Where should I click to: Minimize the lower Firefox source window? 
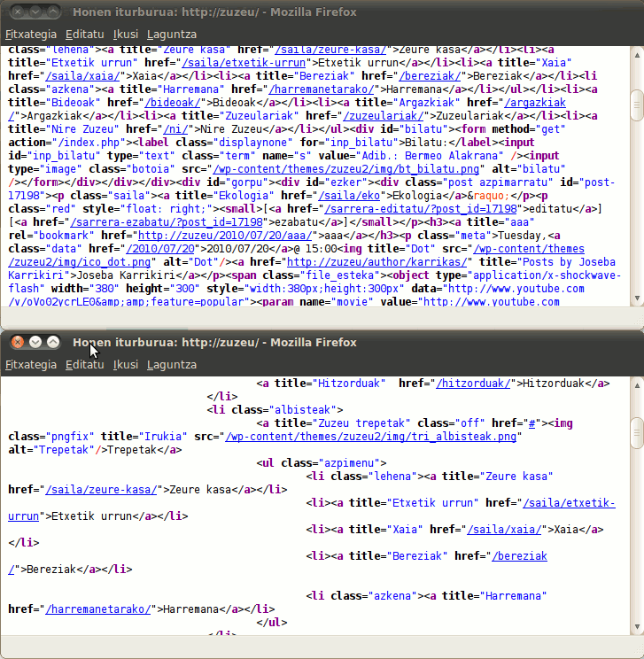coord(35,342)
